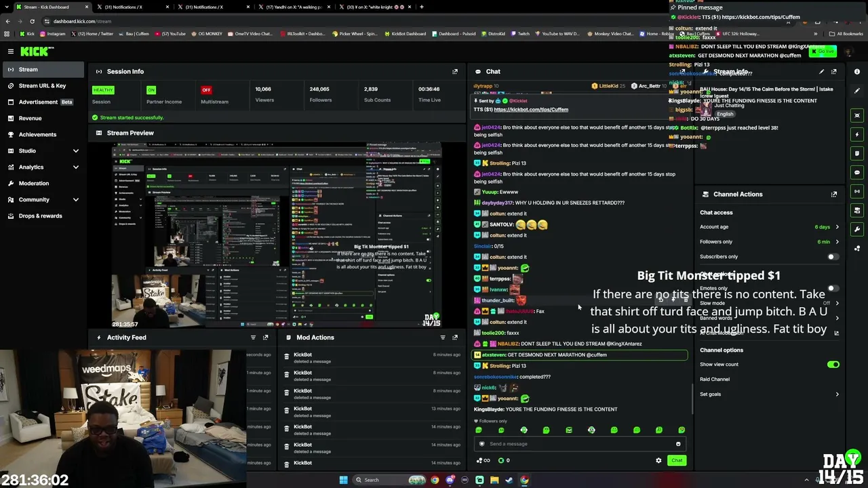The height and width of the screenshot is (488, 868).
Task: Select Stream in the sidebar
Action: (x=42, y=69)
